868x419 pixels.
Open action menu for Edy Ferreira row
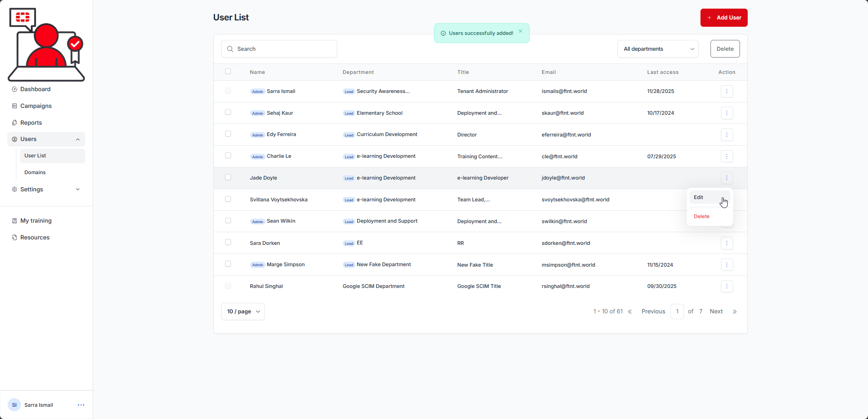[x=726, y=135]
